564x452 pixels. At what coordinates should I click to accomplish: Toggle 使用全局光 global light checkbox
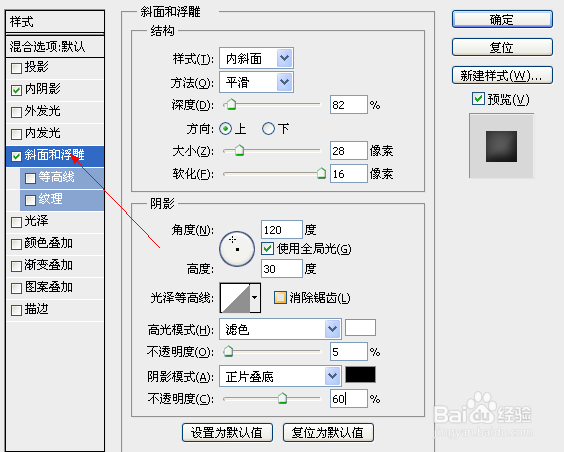point(267,248)
